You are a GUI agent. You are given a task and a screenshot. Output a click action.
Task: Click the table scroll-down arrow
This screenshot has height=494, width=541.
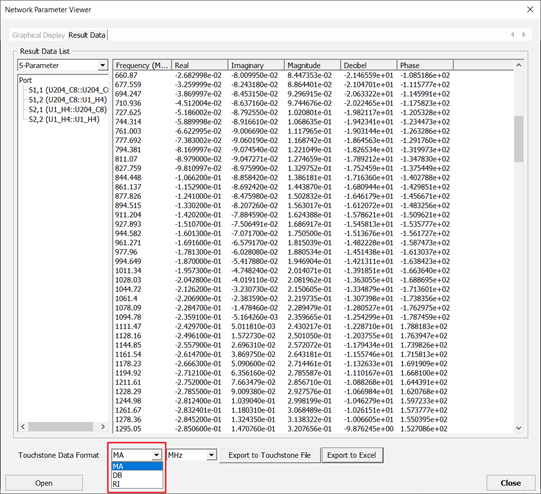tap(519, 428)
